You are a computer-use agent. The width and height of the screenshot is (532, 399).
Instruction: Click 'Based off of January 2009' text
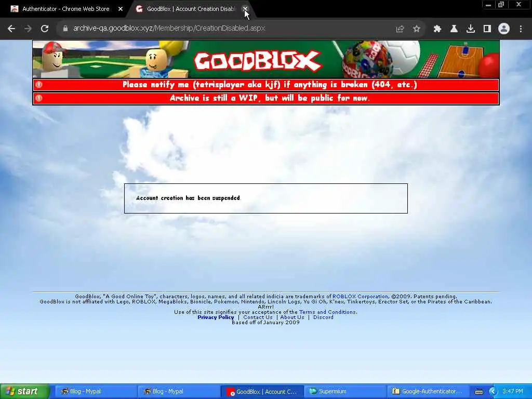[265, 323]
